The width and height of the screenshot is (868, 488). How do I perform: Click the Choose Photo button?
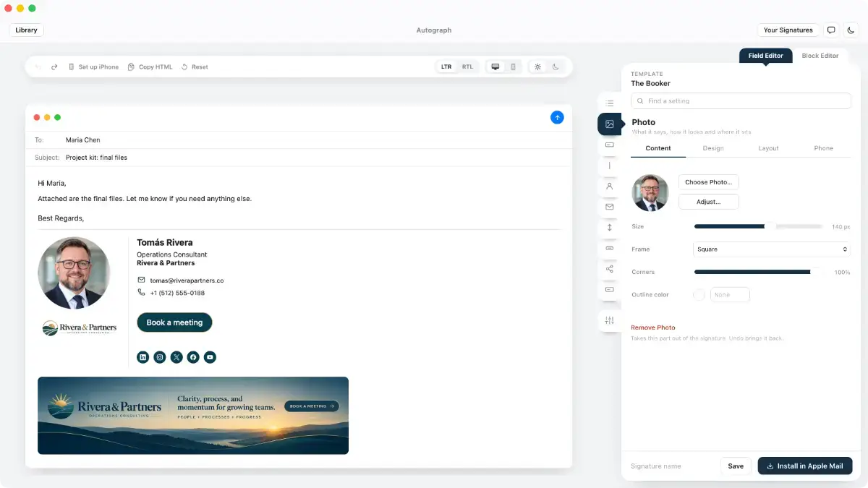(709, 182)
